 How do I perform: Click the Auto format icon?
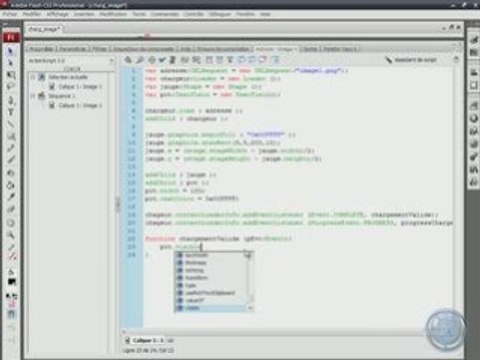[x=172, y=60]
